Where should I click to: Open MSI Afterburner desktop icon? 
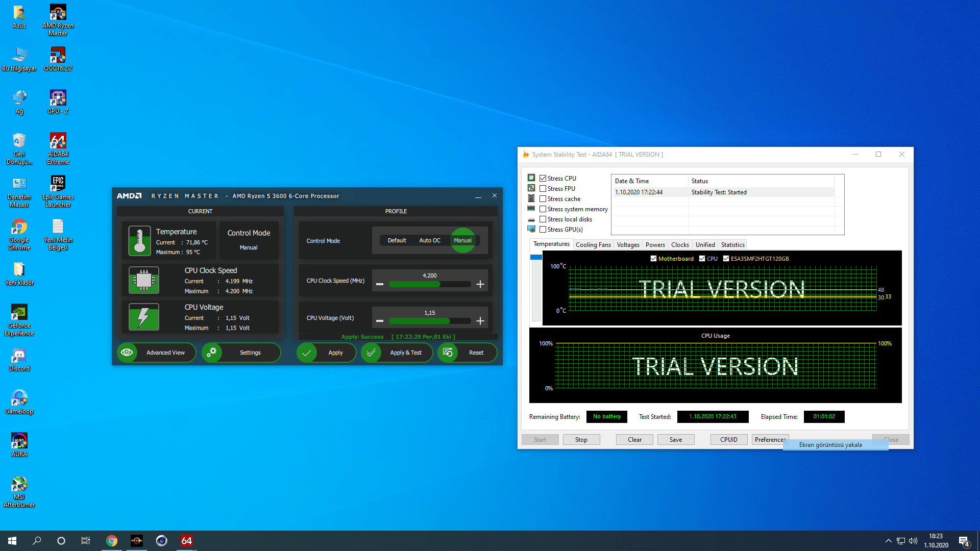point(19,484)
